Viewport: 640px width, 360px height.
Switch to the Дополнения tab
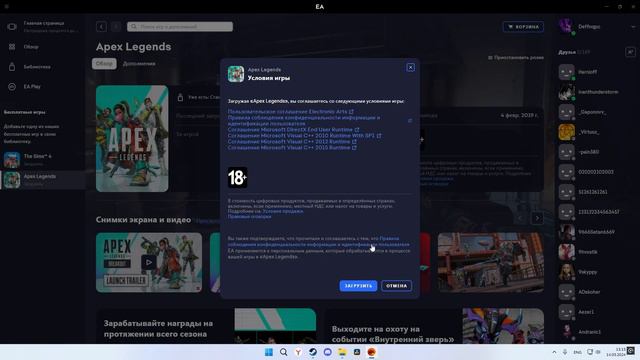[139, 64]
